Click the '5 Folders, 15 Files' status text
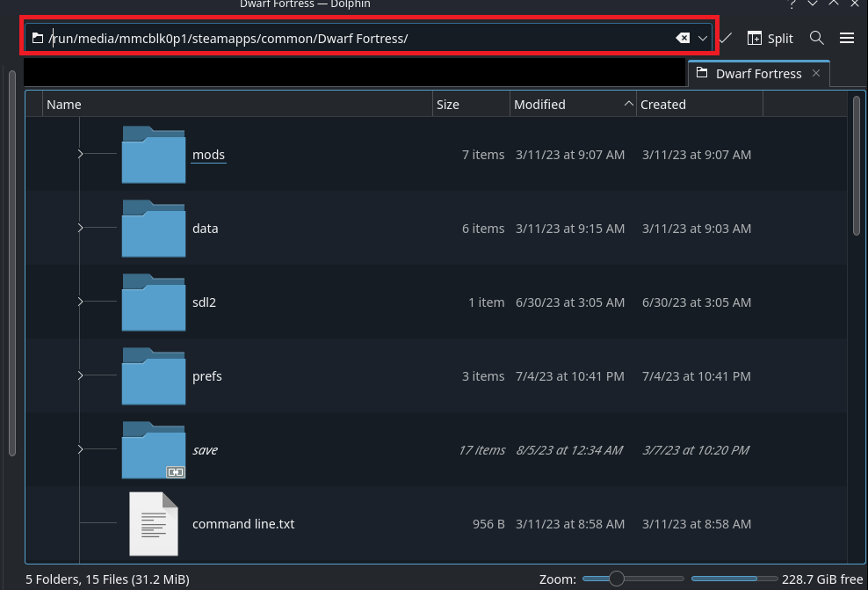 pos(107,579)
